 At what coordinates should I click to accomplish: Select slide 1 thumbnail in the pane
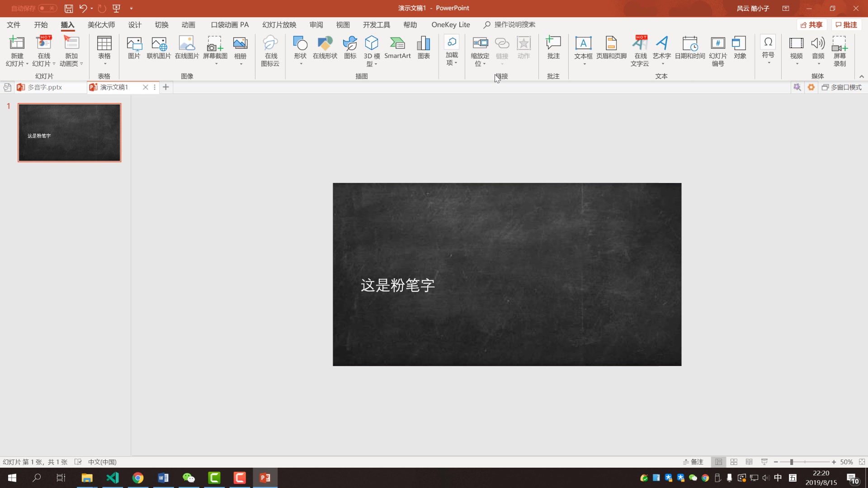coord(69,132)
